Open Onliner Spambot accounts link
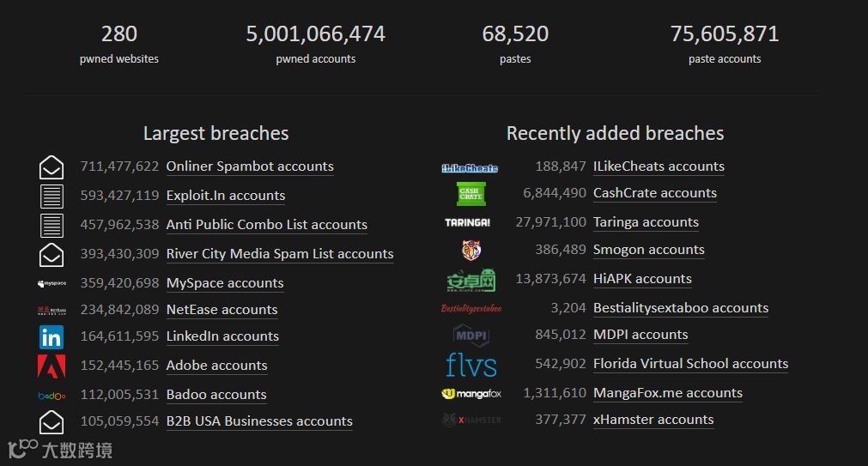The image size is (868, 466). [x=250, y=166]
